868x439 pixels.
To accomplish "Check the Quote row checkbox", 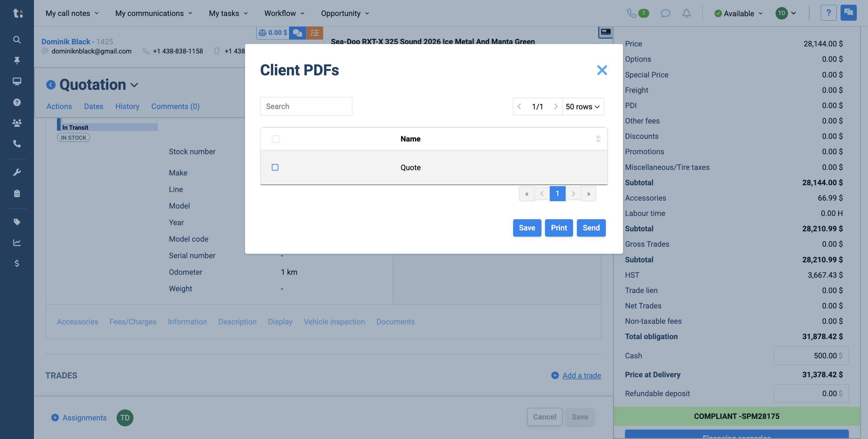I will point(275,167).
